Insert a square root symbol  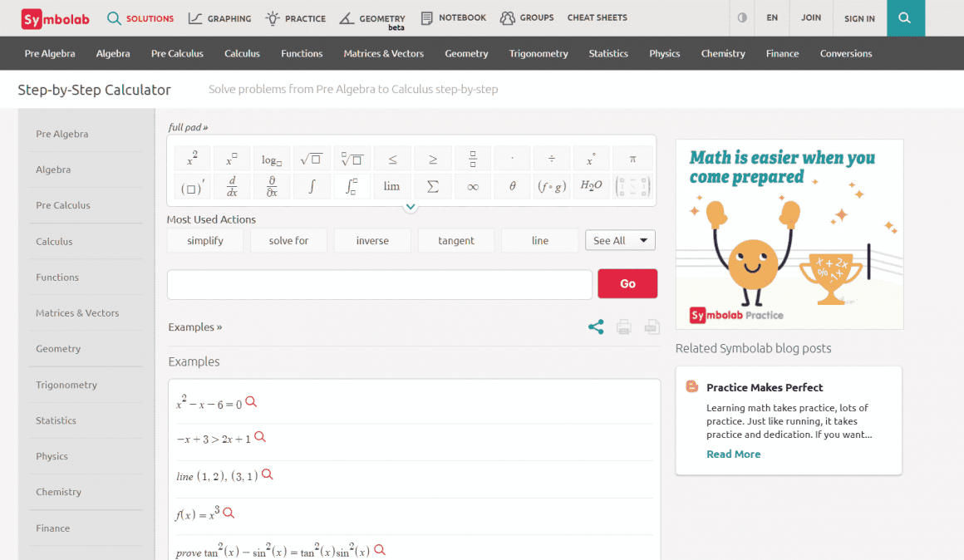(x=312, y=158)
